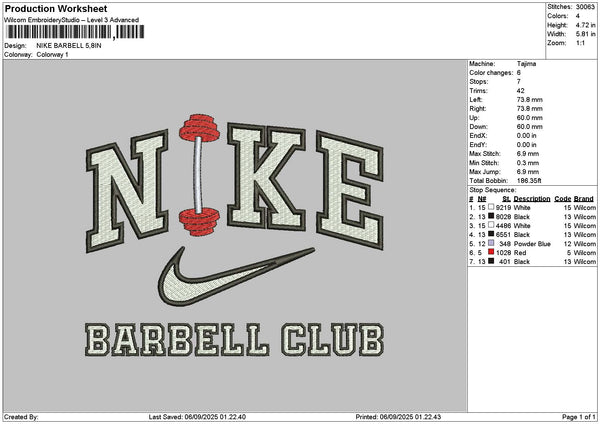Pick the Powder Blue color swatch
Image resolution: width=600 pixels, height=424 pixels.
pyautogui.click(x=491, y=243)
